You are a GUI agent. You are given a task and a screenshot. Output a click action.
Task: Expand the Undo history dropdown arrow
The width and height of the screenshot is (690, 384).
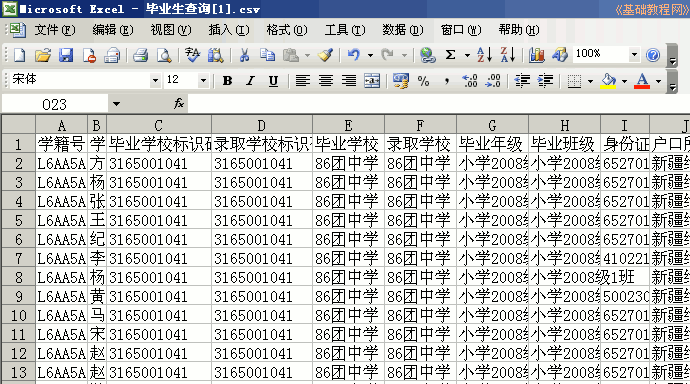tap(371, 55)
